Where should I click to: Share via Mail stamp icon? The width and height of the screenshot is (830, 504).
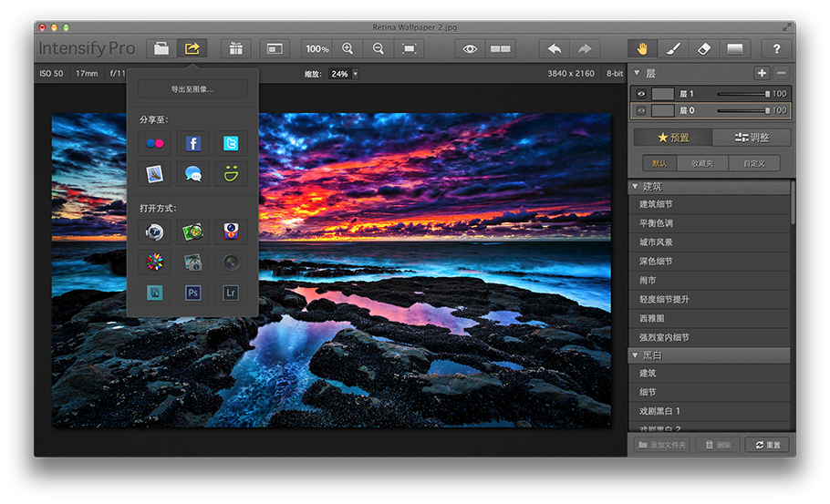pos(154,173)
